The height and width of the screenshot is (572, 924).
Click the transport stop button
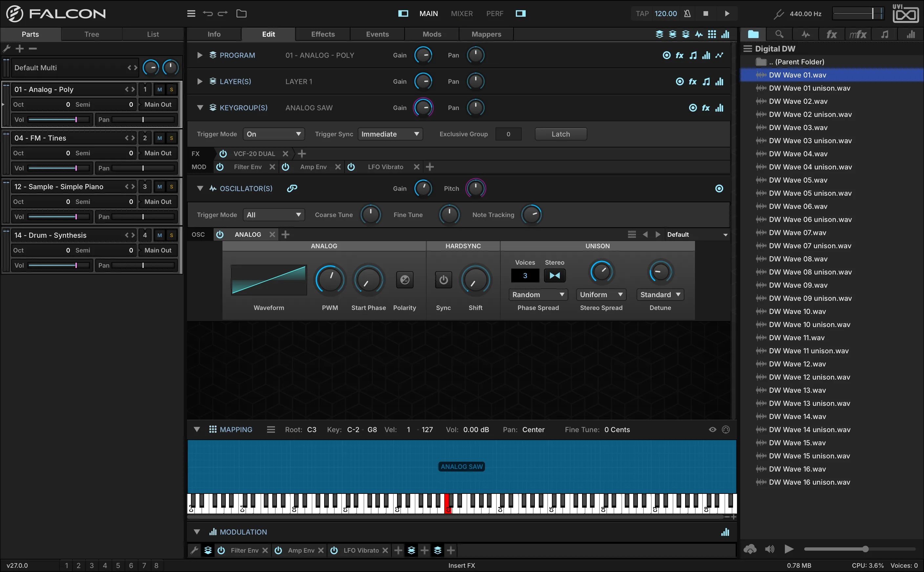coord(705,13)
